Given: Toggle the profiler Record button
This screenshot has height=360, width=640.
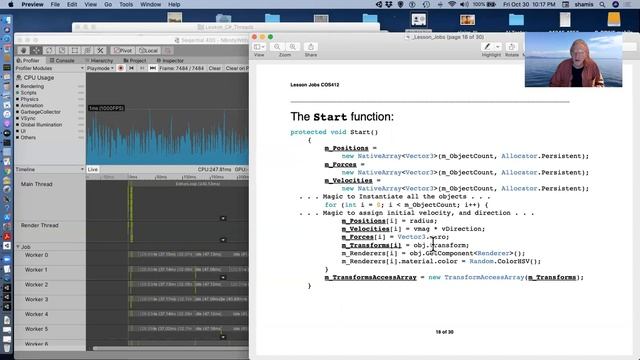Looking at the screenshot, I should 121,68.
